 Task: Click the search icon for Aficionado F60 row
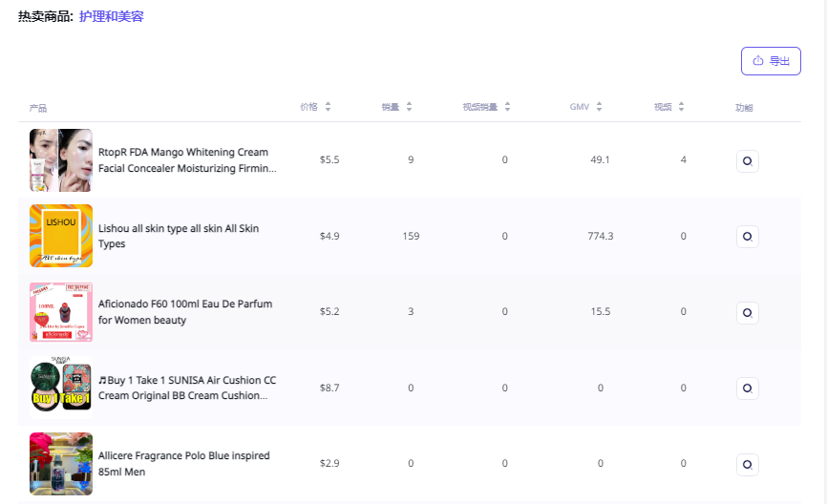point(748,313)
